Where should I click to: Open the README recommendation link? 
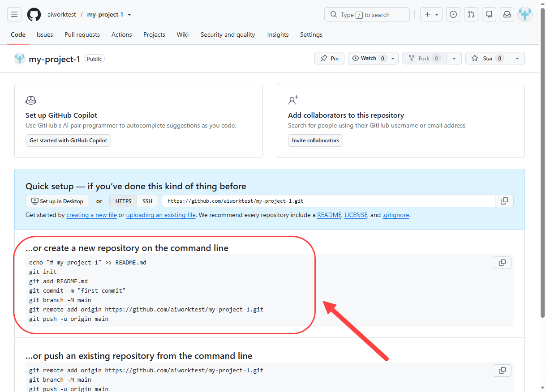[x=329, y=215]
